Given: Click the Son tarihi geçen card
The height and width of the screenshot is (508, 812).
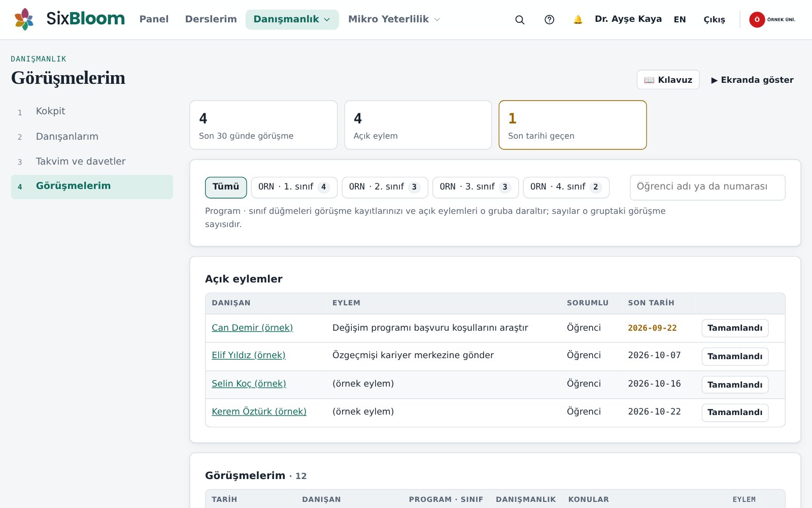Looking at the screenshot, I should pos(572,125).
